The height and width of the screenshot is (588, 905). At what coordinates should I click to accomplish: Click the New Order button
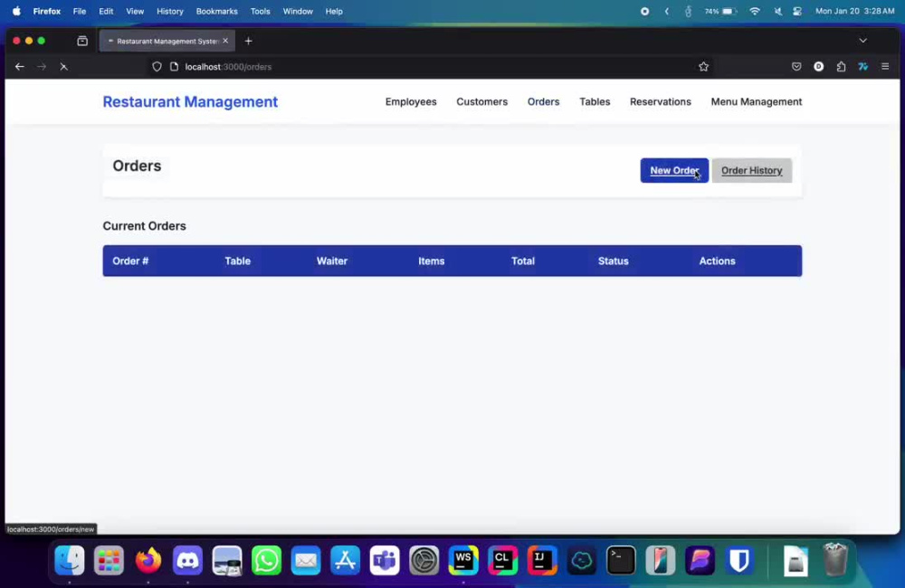[x=674, y=170]
